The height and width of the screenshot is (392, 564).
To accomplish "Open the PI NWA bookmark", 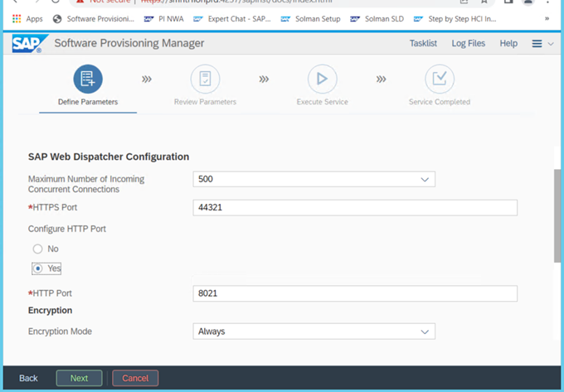I will [163, 19].
